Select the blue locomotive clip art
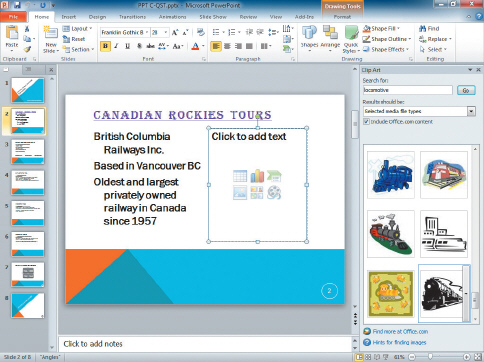Screen dimensions: 484x362 pyautogui.click(x=391, y=175)
